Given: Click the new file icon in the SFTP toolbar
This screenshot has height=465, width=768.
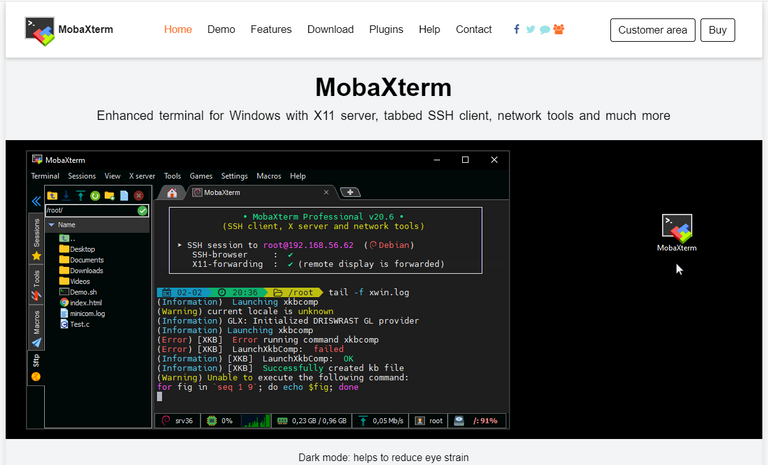Looking at the screenshot, I should pyautogui.click(x=124, y=196).
